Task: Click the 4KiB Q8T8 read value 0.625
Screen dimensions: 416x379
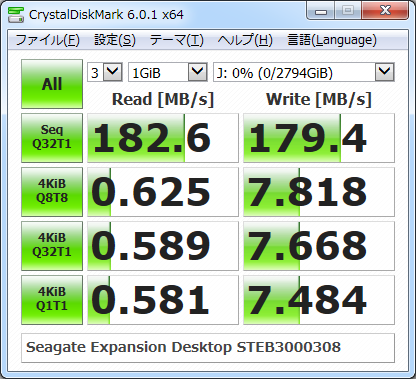Action: 163,192
